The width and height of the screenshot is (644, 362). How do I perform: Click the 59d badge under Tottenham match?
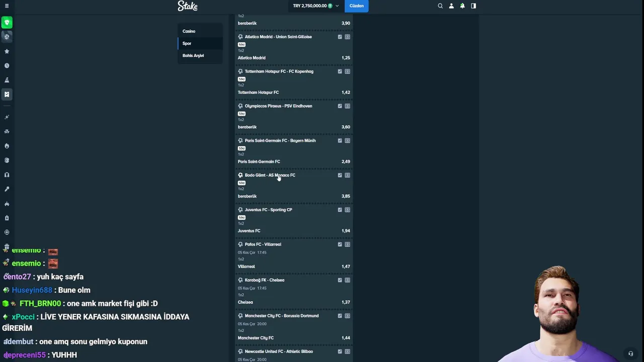tap(242, 79)
